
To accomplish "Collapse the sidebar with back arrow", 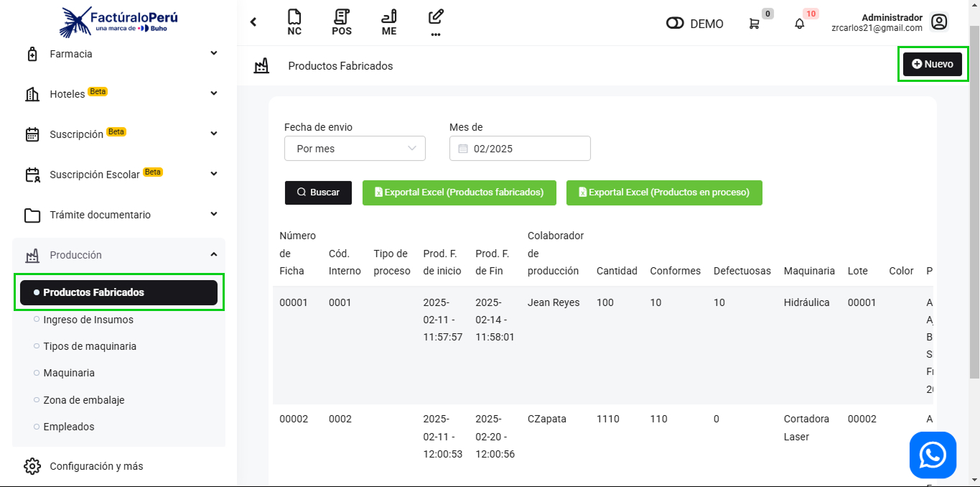I will [253, 22].
